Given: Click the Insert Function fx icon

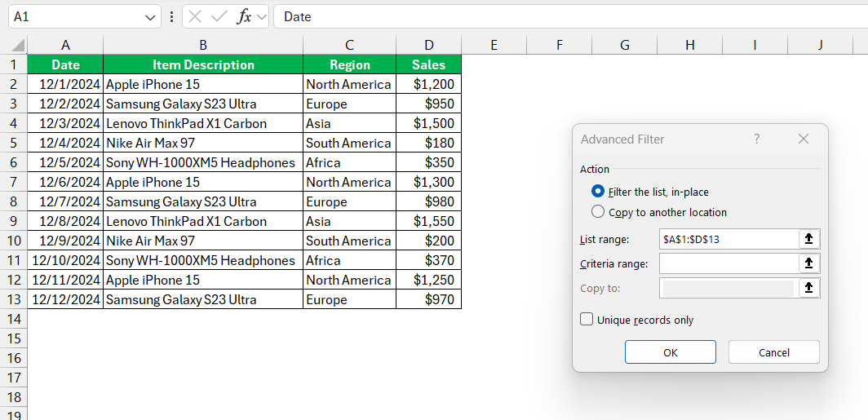Looking at the screenshot, I should [x=244, y=16].
